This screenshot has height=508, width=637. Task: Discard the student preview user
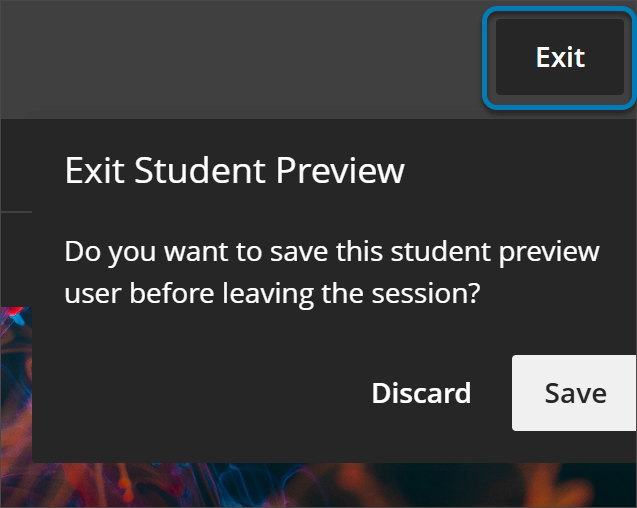[421, 393]
